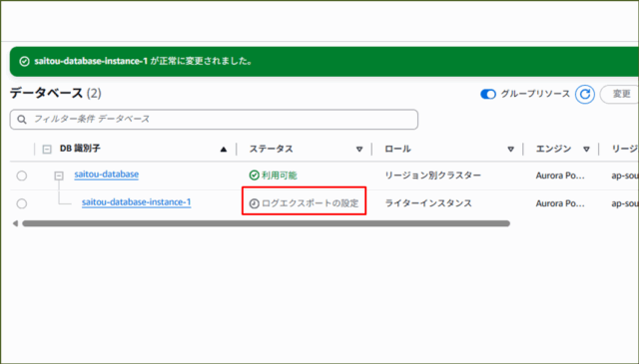Click the リージョン別クラスター role cell
Screen dimensions: 639x364
click(432, 176)
